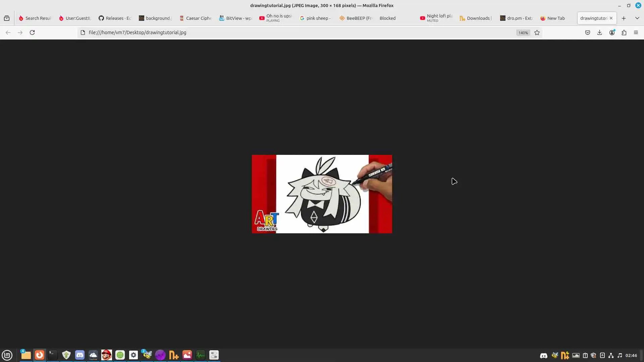Open Discord from the taskbar
This screenshot has width=644, height=362.
[80, 355]
